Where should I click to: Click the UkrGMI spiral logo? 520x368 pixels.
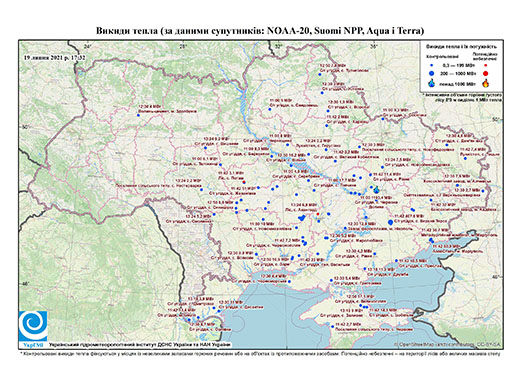tap(33, 326)
